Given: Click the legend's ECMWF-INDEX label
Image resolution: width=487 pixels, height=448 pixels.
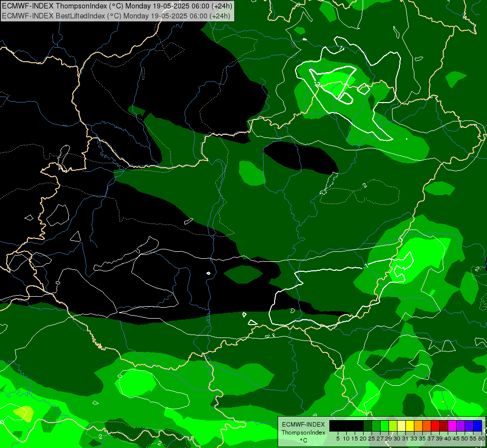Looking at the screenshot, I should point(303,425).
